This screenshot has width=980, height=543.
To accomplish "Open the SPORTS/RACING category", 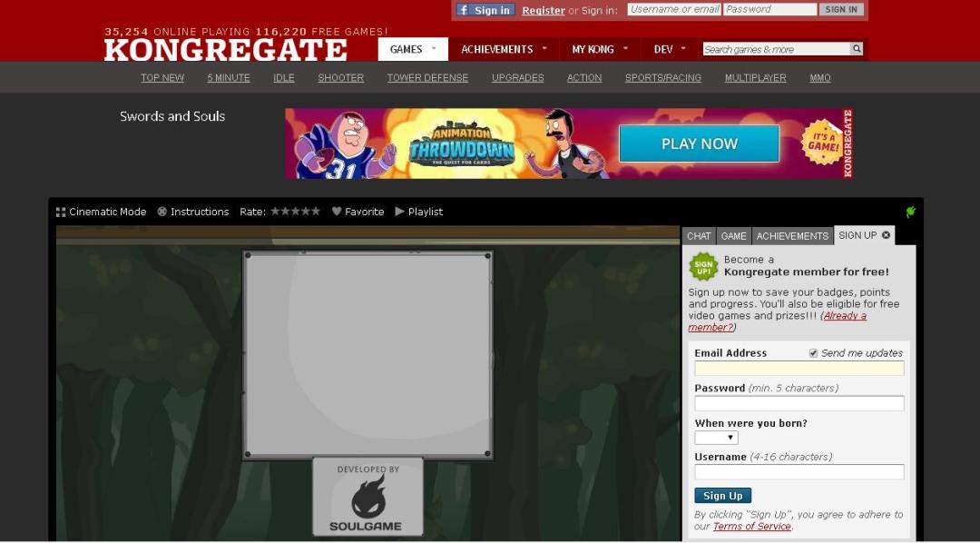I will coord(663,77).
